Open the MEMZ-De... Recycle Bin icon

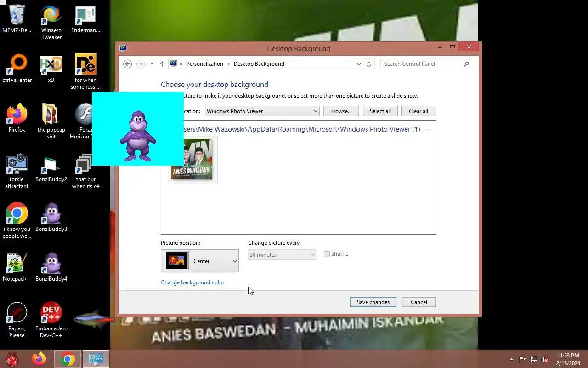tap(17, 19)
